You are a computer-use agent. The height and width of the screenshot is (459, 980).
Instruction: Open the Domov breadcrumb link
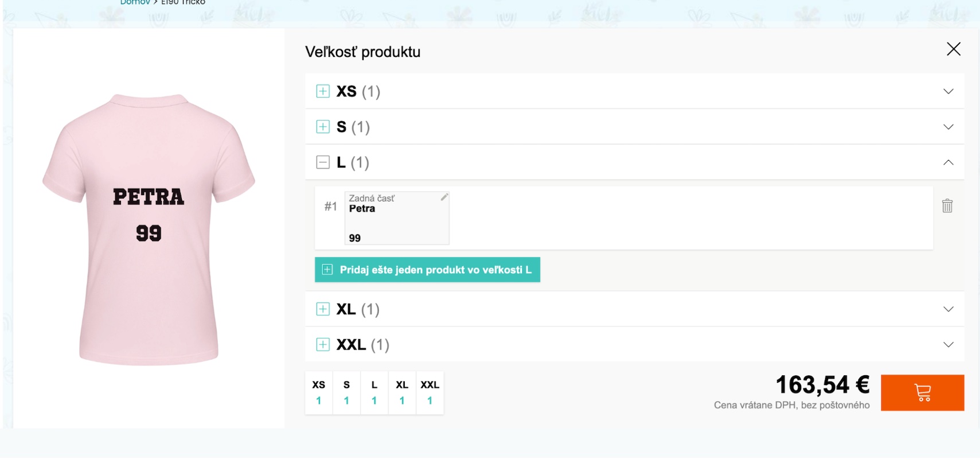pyautogui.click(x=135, y=2)
